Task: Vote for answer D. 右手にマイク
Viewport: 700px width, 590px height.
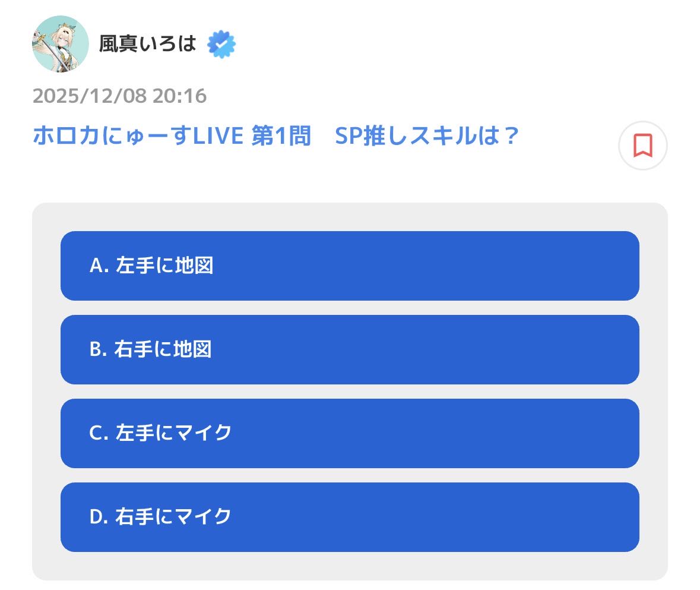Action: [350, 517]
